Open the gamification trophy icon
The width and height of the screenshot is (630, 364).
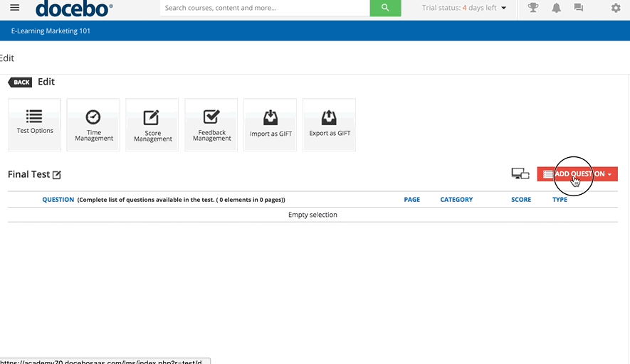[x=532, y=8]
